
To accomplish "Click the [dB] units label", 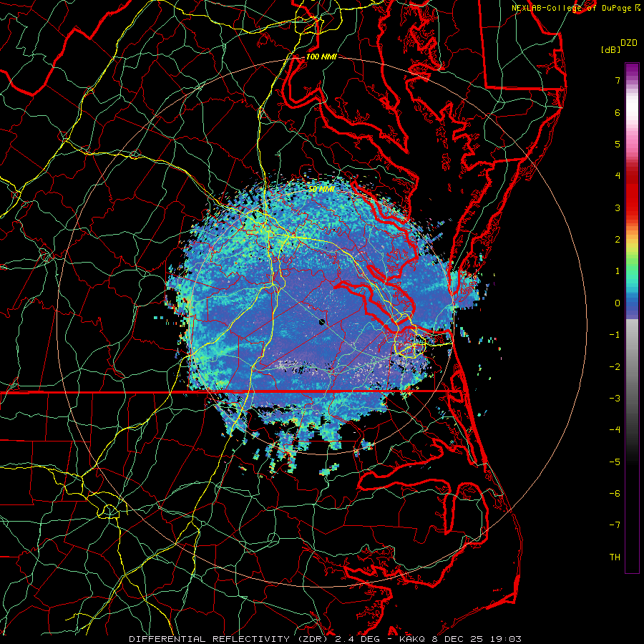I will 611,49.
